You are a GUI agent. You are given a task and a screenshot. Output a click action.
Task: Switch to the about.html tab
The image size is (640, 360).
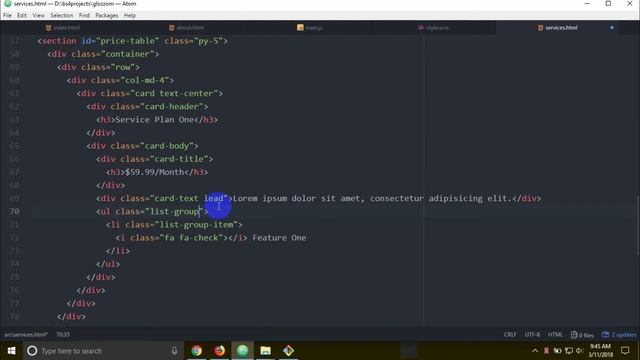[187, 27]
